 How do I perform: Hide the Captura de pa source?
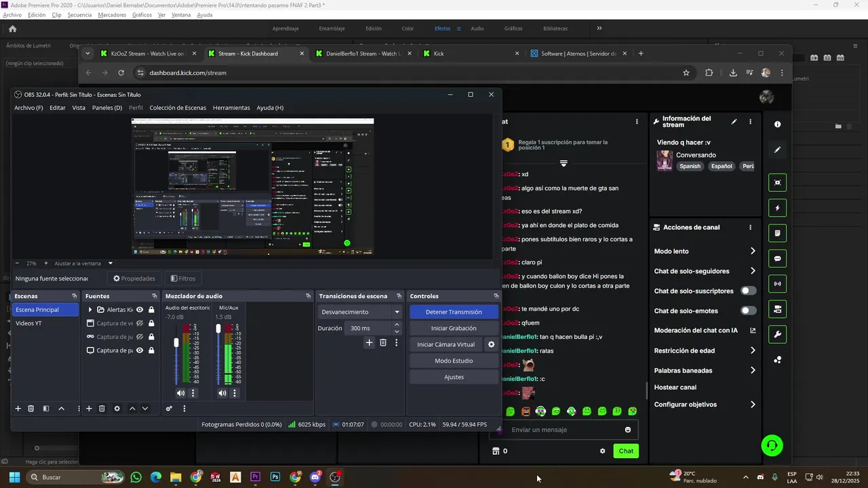click(140, 350)
